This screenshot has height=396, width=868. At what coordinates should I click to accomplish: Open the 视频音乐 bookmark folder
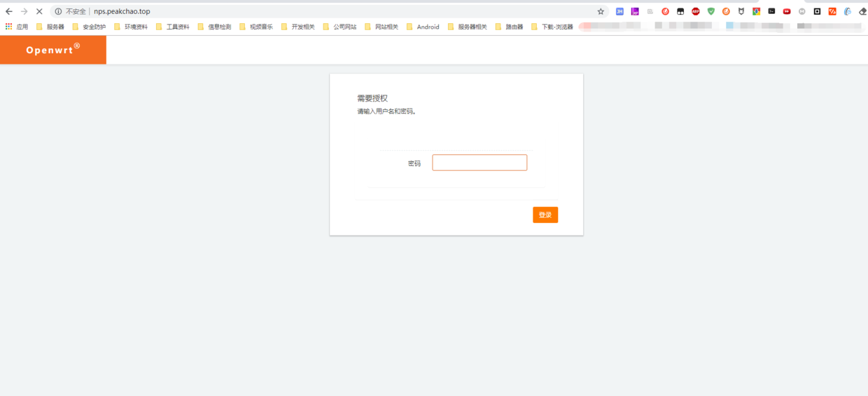coord(256,27)
